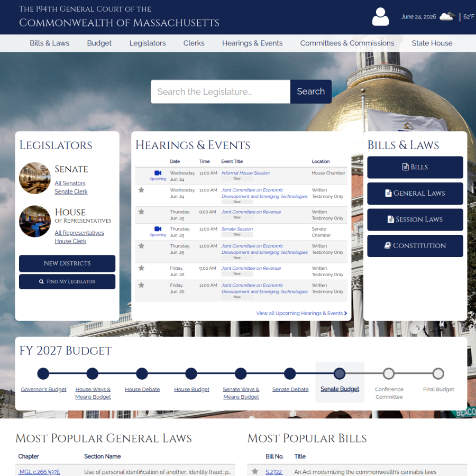The image size is (476, 476).
Task: Click the Senate chamber round thumbnail
Action: (x=35, y=178)
